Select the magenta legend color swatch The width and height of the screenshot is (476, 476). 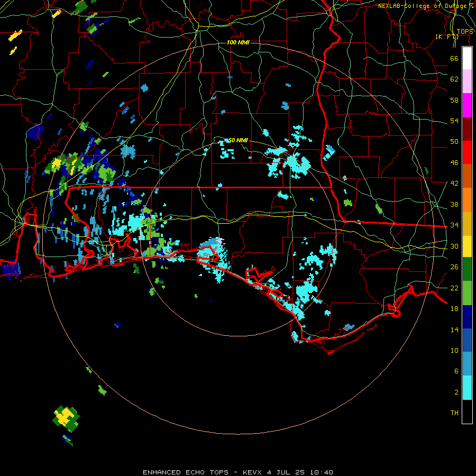[467, 105]
